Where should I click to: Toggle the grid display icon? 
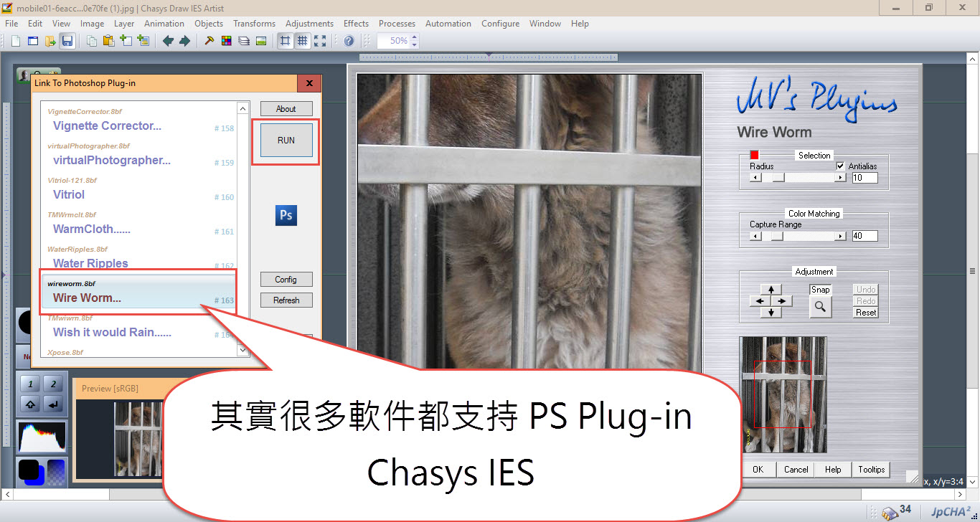pyautogui.click(x=303, y=41)
